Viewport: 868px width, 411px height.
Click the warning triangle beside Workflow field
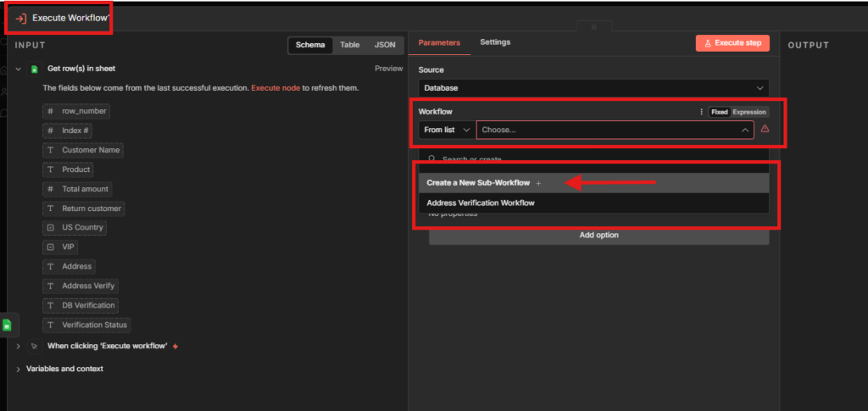(x=765, y=130)
